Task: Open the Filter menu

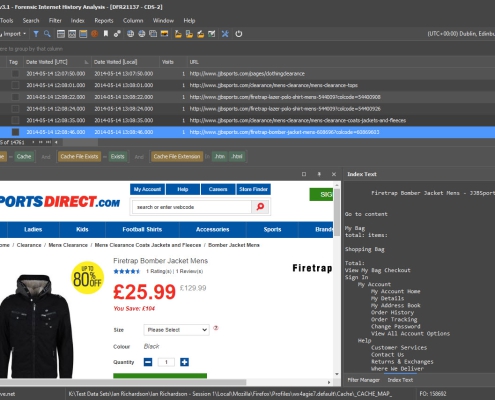Action: tap(55, 21)
